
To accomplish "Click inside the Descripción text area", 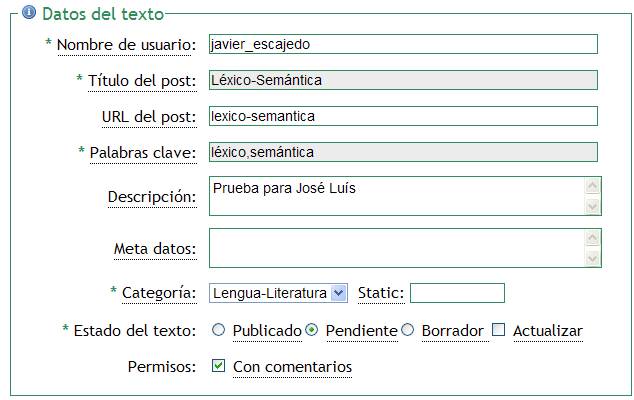I will click(x=397, y=196).
